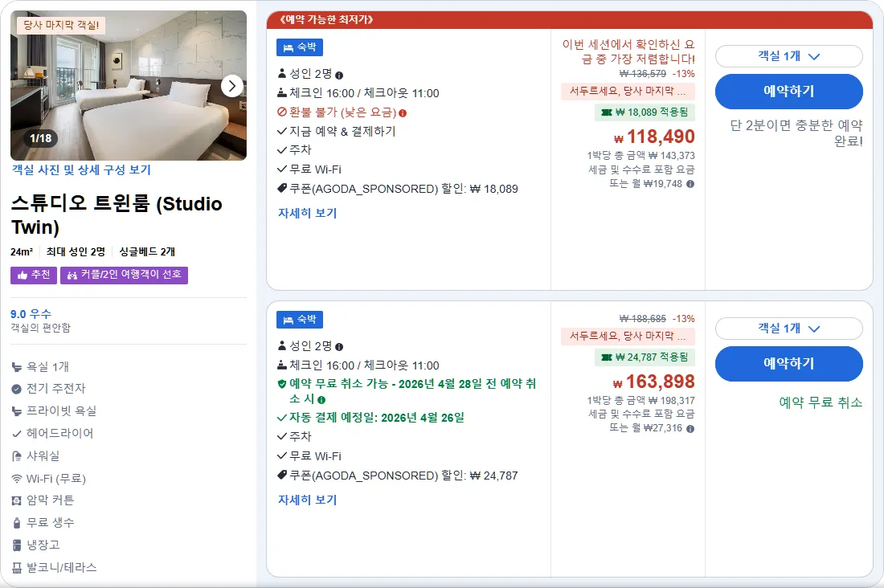The height and width of the screenshot is (588, 884).
Task: Click the ₩118,490 price
Action: [654, 137]
